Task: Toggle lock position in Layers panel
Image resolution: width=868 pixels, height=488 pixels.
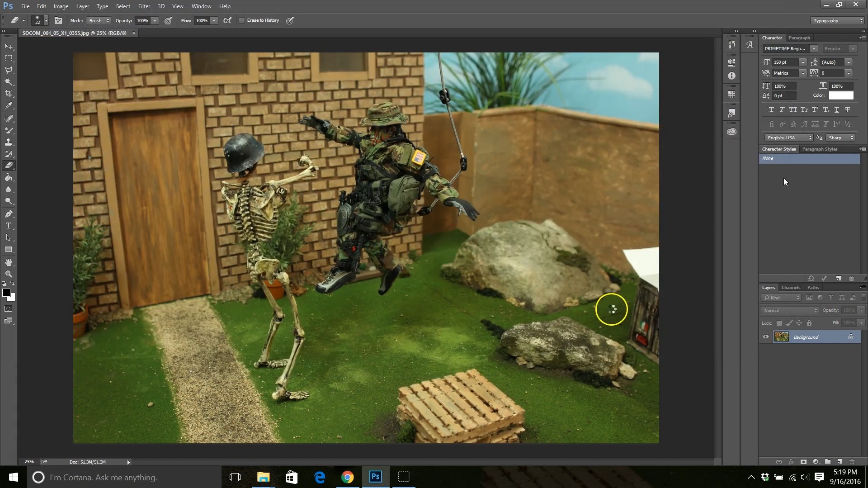Action: (799, 323)
